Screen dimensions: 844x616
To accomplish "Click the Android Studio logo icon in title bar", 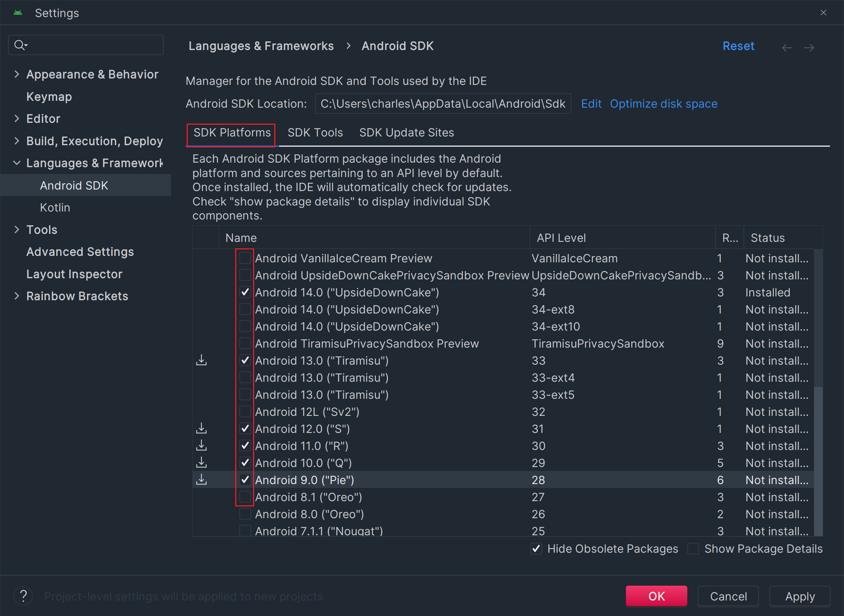I will click(18, 13).
